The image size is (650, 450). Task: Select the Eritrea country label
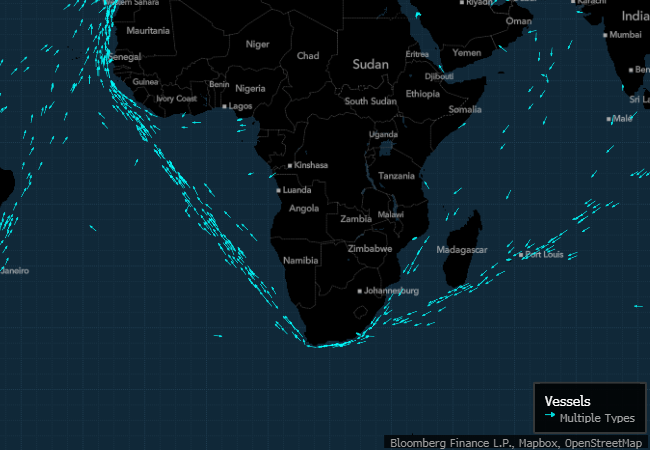417,54
